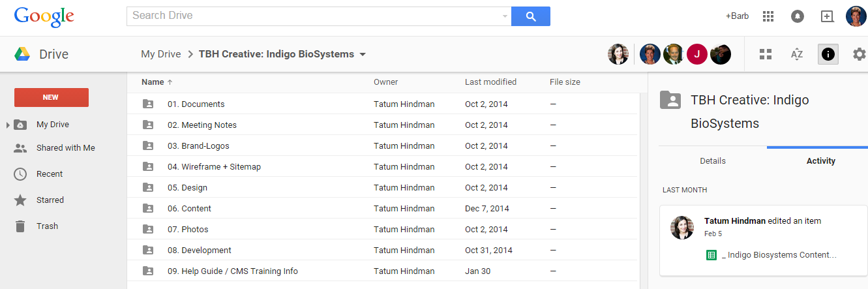Click the red J collaborator avatar
This screenshot has width=868, height=289.
697,54
